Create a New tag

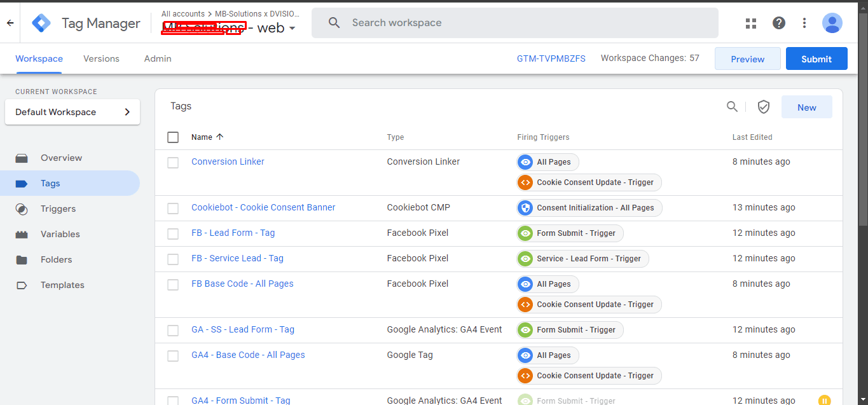[807, 107]
